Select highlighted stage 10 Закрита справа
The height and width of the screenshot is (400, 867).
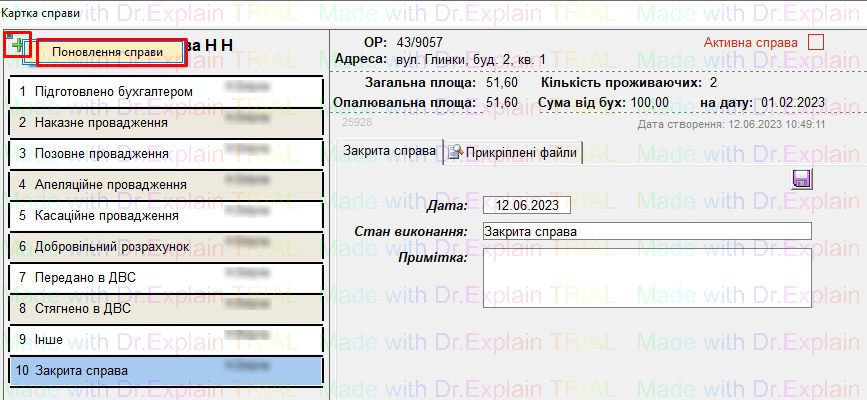[x=165, y=371]
